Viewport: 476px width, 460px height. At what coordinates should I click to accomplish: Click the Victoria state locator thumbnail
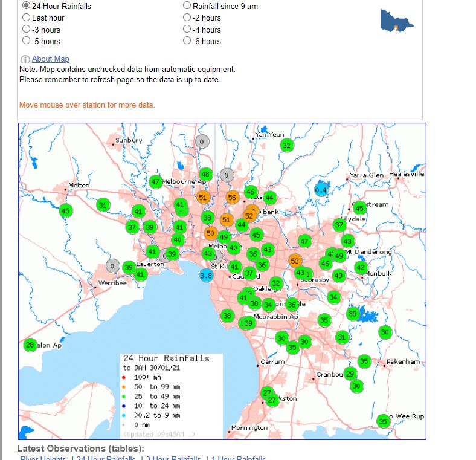[x=397, y=21]
